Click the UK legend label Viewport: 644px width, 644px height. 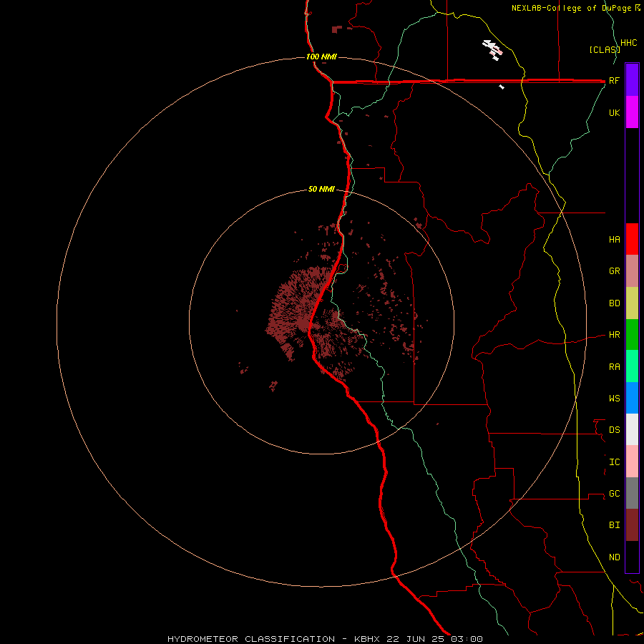click(615, 113)
